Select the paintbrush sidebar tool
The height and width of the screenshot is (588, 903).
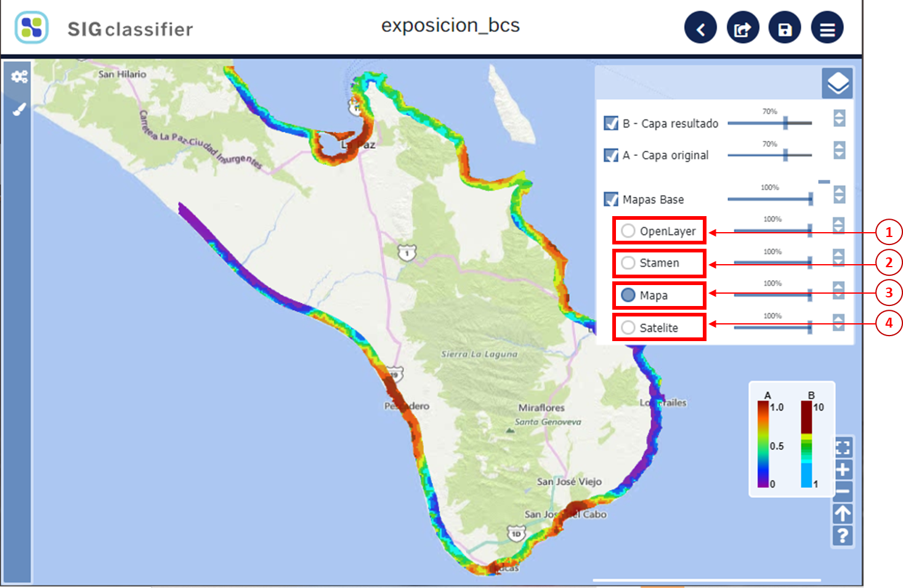pos(20,109)
